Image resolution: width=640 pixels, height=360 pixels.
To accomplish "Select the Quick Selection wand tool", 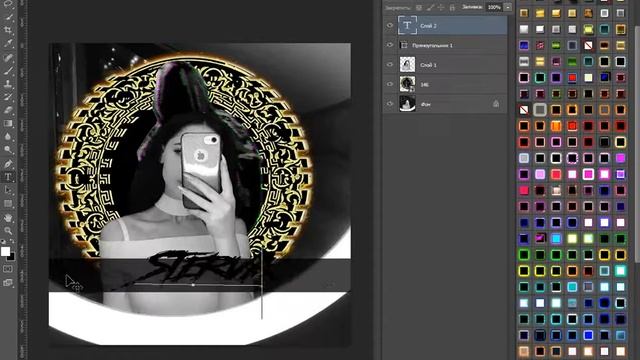I will point(8,17).
